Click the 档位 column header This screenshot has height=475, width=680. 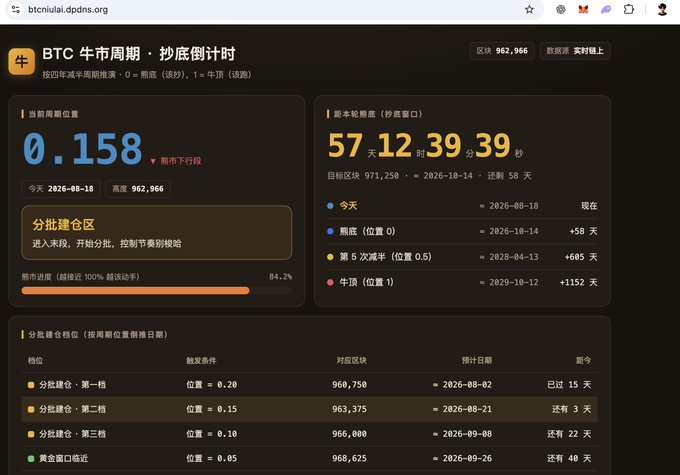pos(35,360)
